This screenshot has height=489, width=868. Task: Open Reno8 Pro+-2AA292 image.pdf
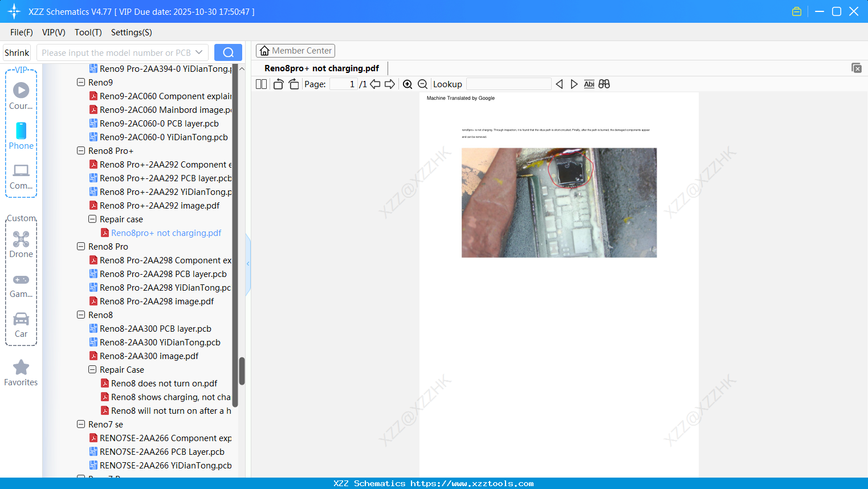click(154, 205)
